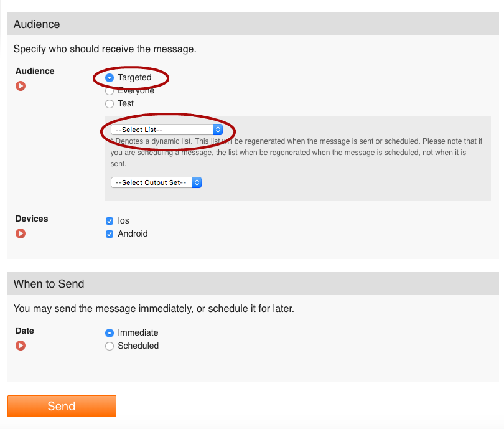Uncheck the Ios device checkbox
Image resolution: width=504 pixels, height=429 pixels.
click(x=110, y=220)
